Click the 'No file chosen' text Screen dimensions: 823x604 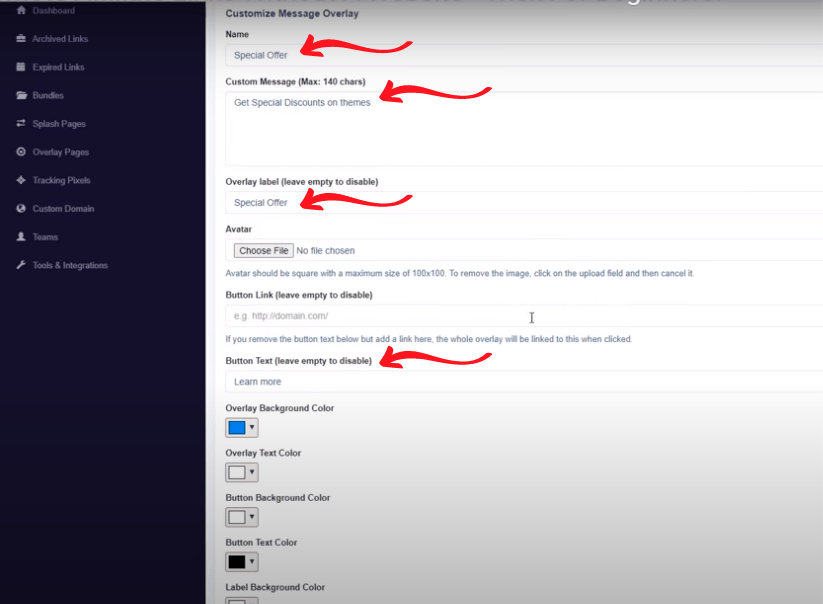coord(325,251)
